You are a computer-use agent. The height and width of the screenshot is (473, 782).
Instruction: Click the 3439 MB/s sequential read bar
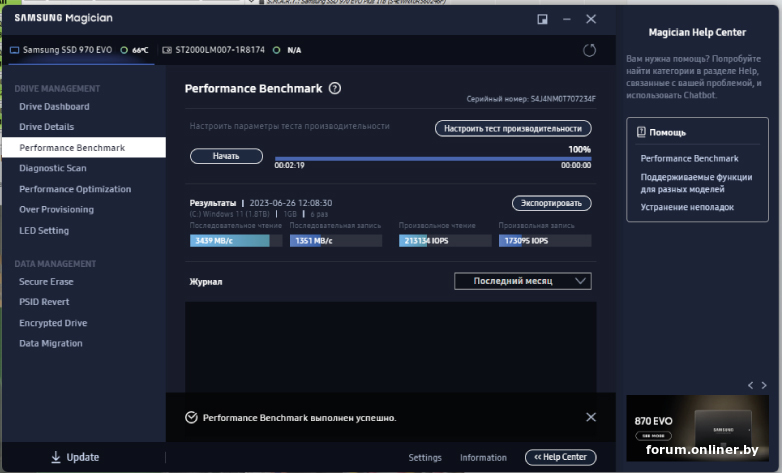(x=236, y=240)
